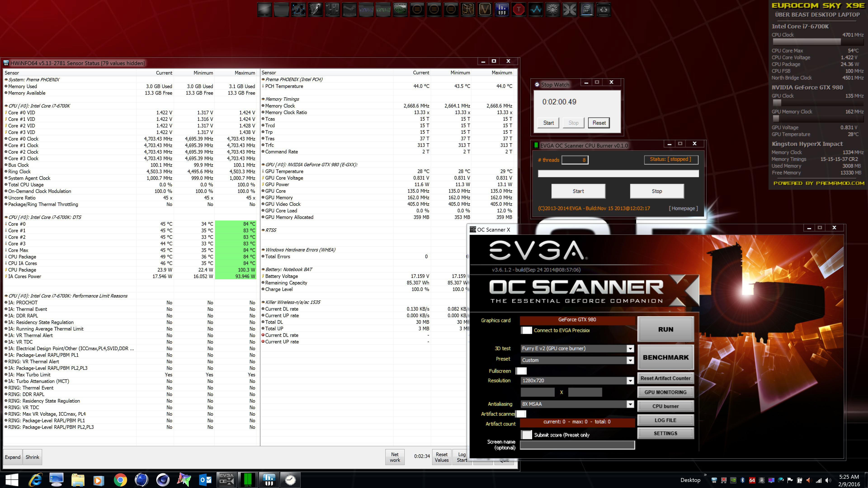Open the Recycle Bin dock icon
The width and height of the screenshot is (868, 488).
pos(604,9)
